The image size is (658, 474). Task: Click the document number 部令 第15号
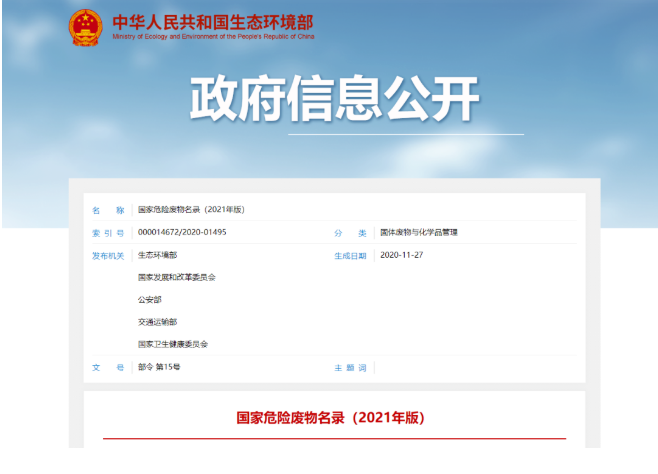click(x=159, y=367)
